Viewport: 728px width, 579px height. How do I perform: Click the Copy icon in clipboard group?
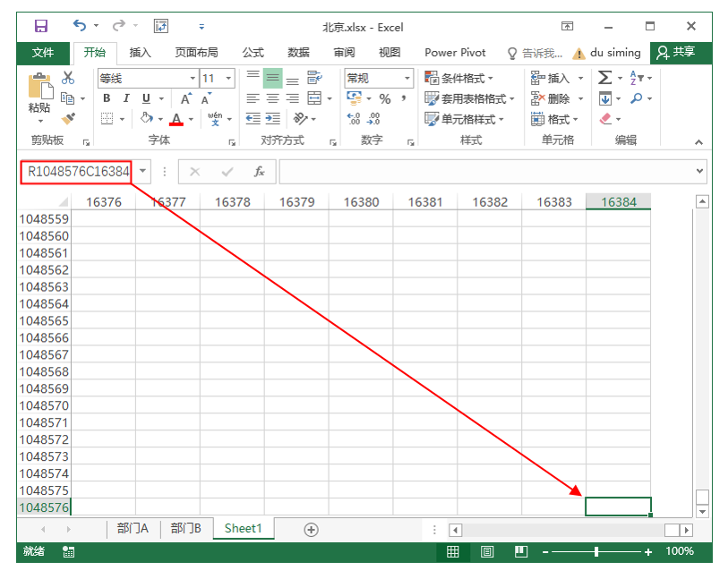(x=68, y=98)
